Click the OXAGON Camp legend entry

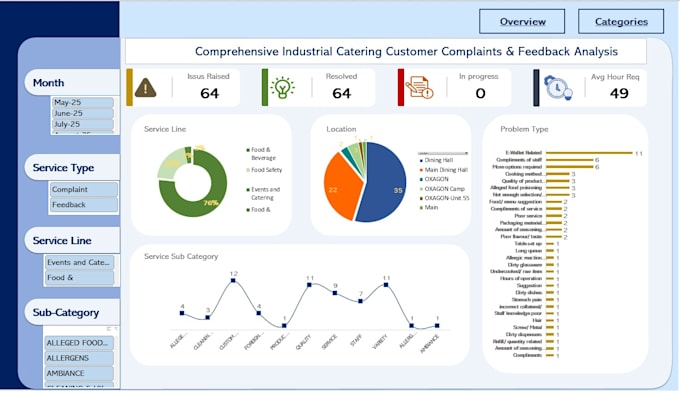(x=442, y=189)
